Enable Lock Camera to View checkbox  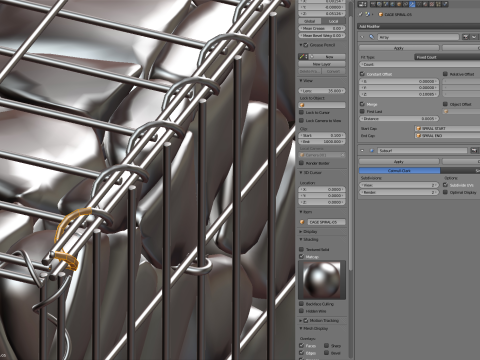(302, 120)
